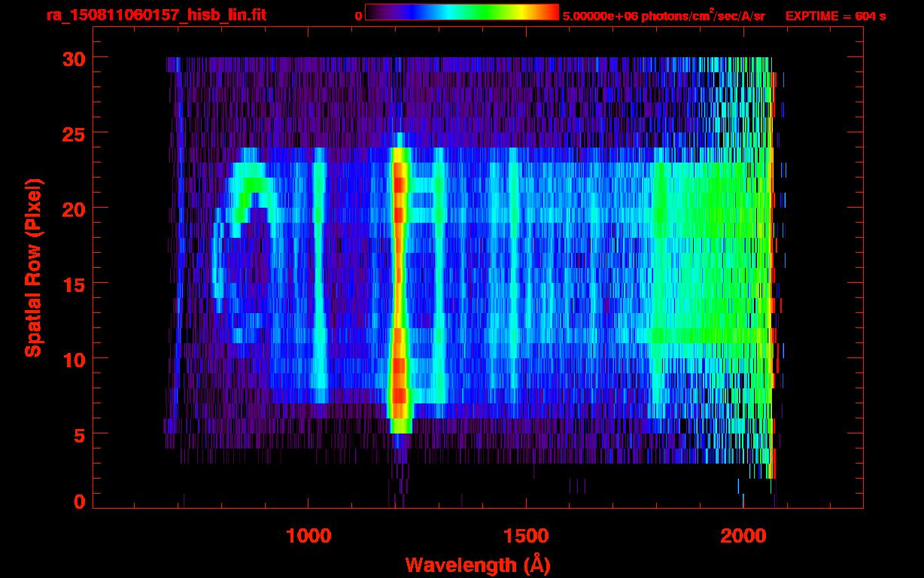Click the color bar maximum value 5.00000e+06 label
924x578 pixels.
coord(600,16)
